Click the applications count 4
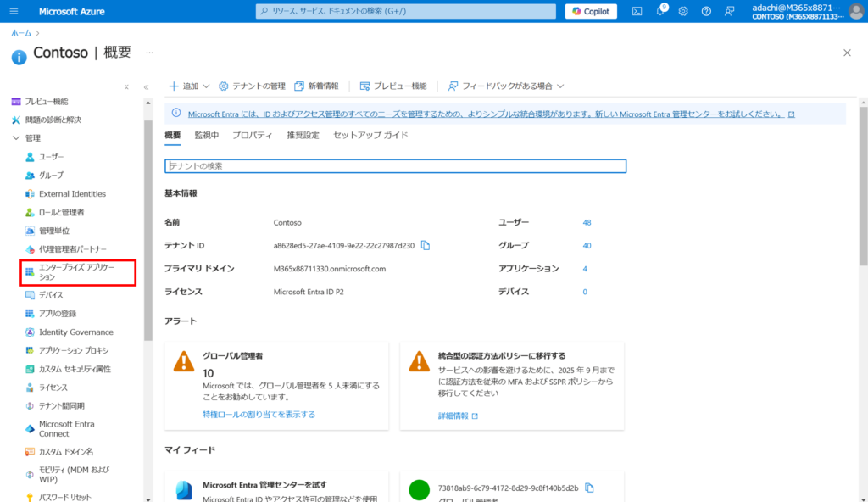 click(x=585, y=269)
